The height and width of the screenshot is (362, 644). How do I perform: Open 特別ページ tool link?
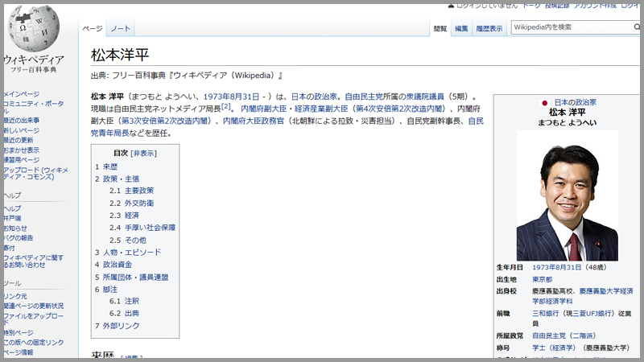19,332
